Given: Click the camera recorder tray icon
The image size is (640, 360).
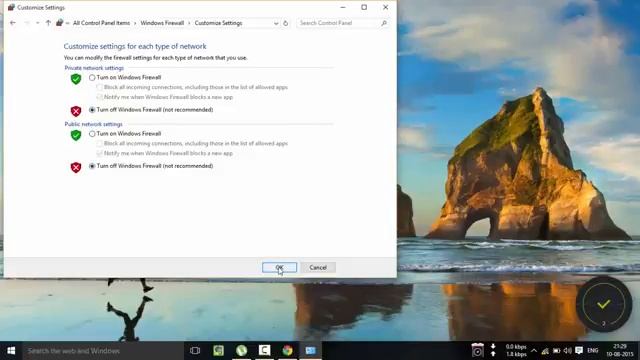Looking at the screenshot, I should point(477,350).
